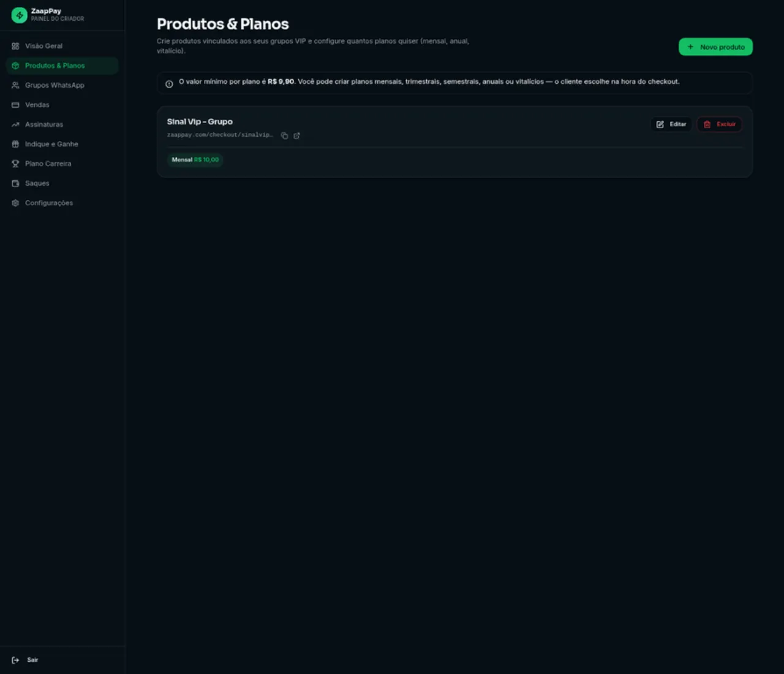
Task: Click the R$ 9,90 minimum value text
Action: [x=281, y=81]
